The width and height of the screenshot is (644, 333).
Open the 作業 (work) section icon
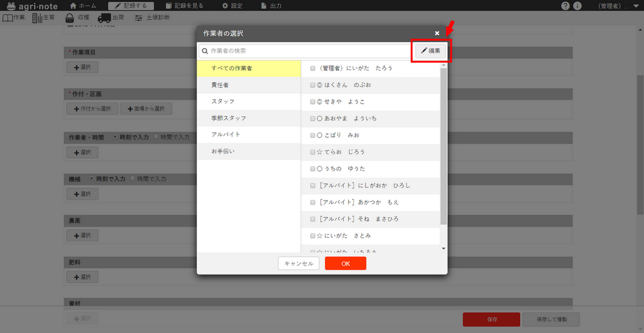7,18
